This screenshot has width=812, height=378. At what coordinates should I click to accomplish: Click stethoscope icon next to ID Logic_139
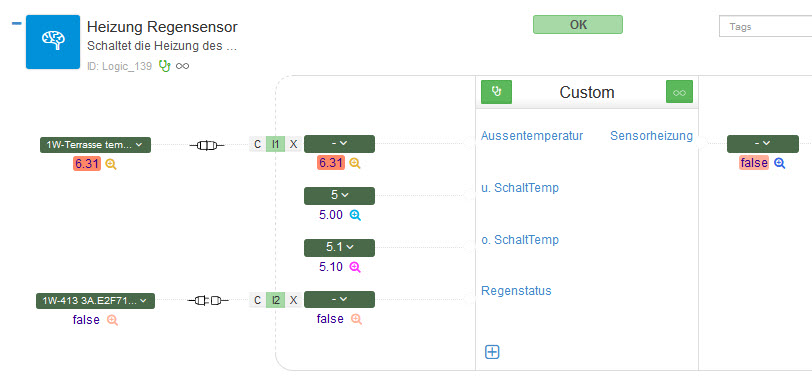click(x=164, y=66)
